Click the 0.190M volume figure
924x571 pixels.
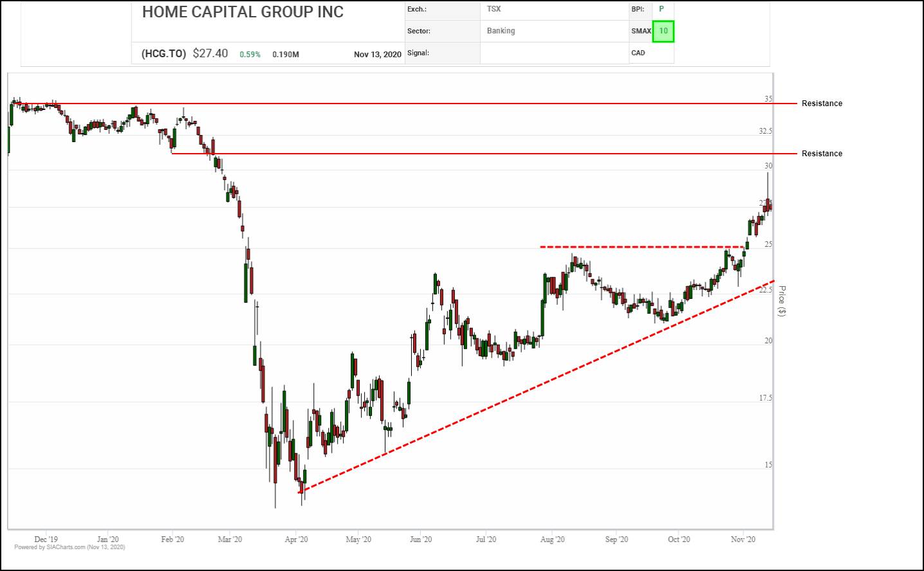click(286, 55)
